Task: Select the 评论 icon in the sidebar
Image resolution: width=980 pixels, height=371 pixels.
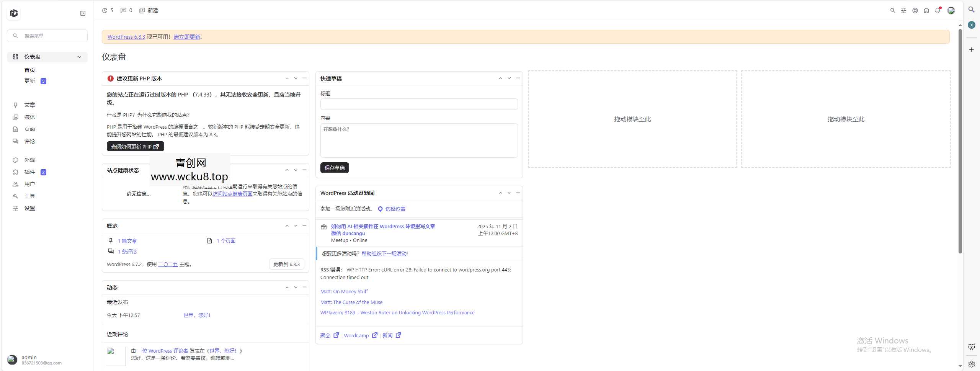Action: (x=15, y=141)
